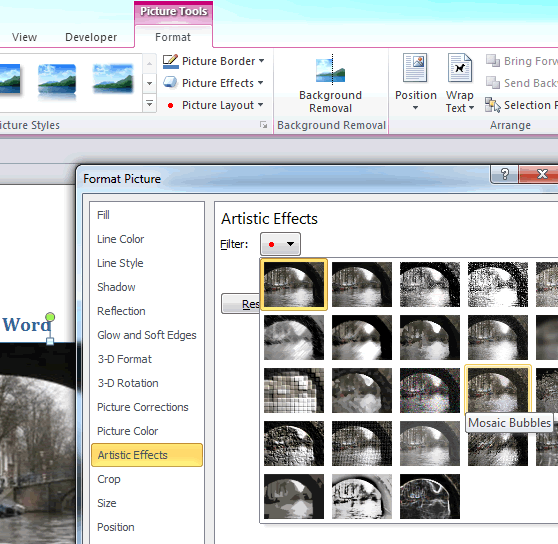Click the green rotation handle on the picture

tap(50, 317)
